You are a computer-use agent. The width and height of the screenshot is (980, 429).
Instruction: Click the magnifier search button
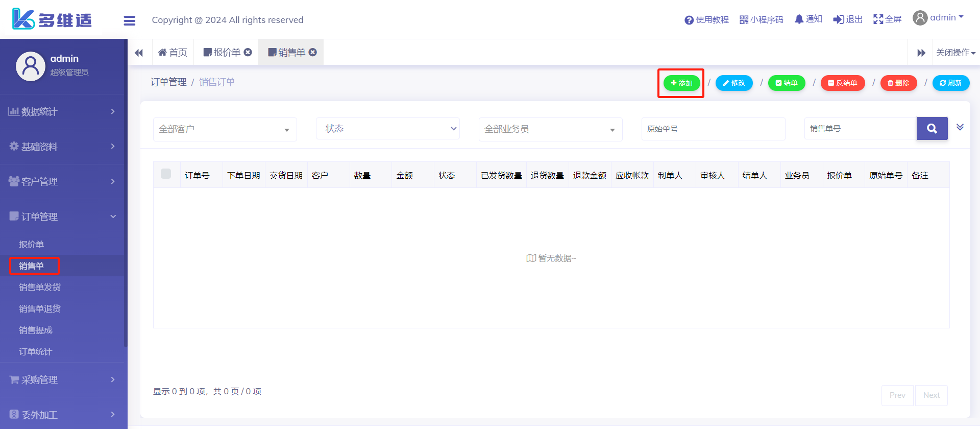click(932, 129)
